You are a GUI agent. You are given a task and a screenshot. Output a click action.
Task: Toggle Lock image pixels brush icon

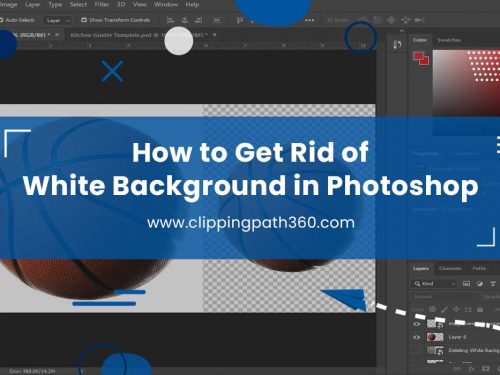pyautogui.click(x=444, y=310)
